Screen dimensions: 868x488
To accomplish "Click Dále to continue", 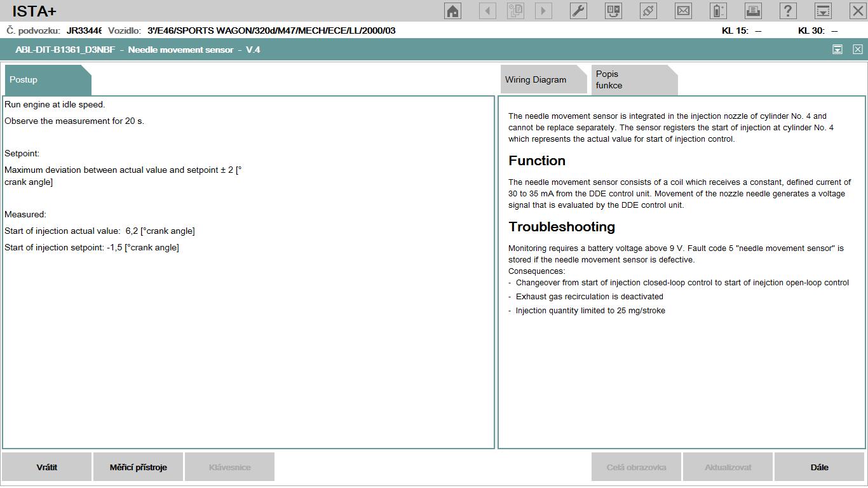I will (819, 467).
